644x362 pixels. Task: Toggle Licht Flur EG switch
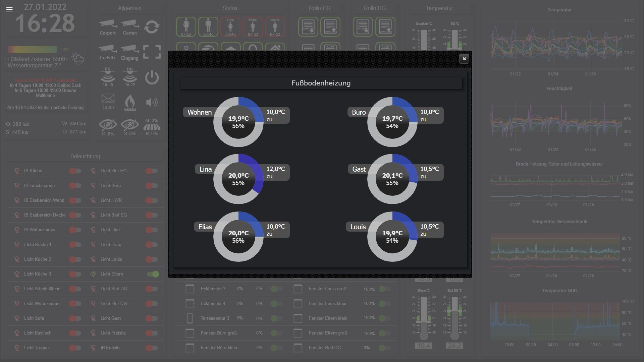click(x=152, y=171)
